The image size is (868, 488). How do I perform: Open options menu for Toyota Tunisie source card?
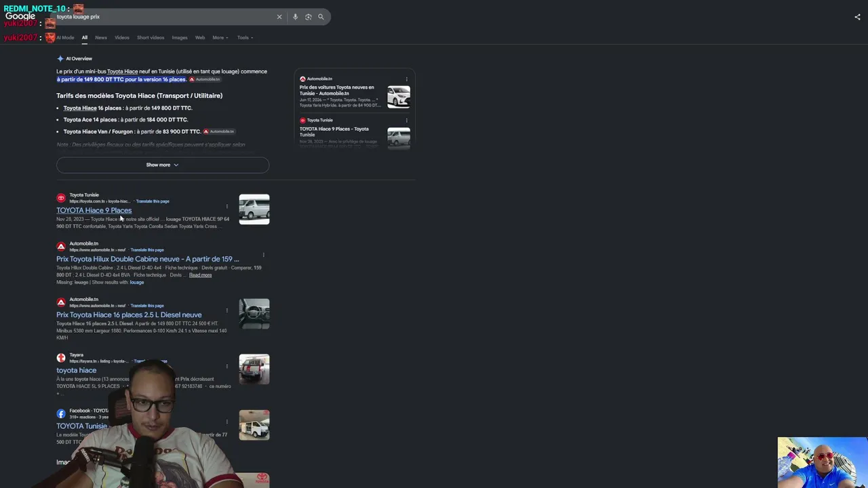(407, 121)
